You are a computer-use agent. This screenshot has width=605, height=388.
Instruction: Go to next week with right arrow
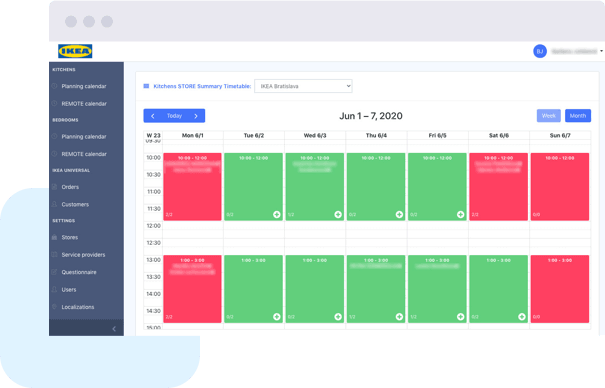[196, 116]
